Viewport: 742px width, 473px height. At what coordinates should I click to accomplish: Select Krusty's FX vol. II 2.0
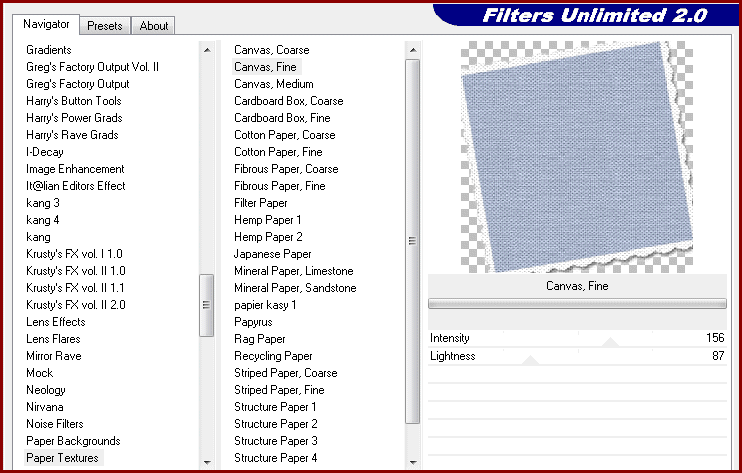click(76, 306)
